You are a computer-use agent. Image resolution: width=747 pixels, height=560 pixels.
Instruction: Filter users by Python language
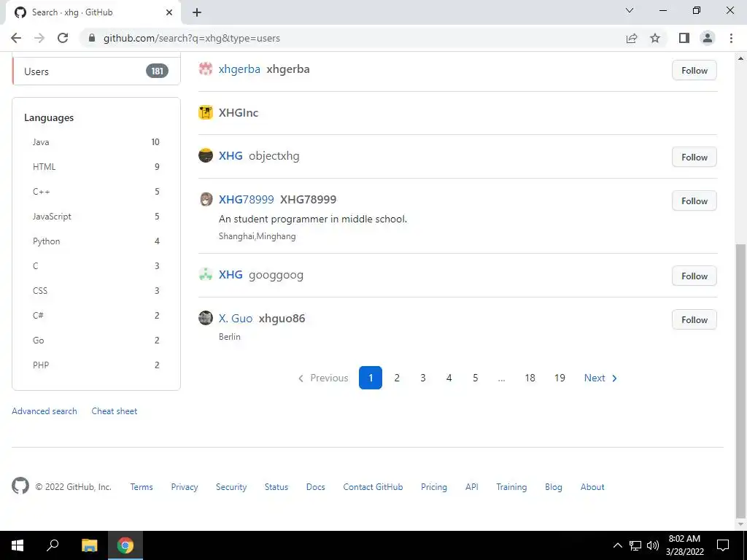click(x=96, y=241)
